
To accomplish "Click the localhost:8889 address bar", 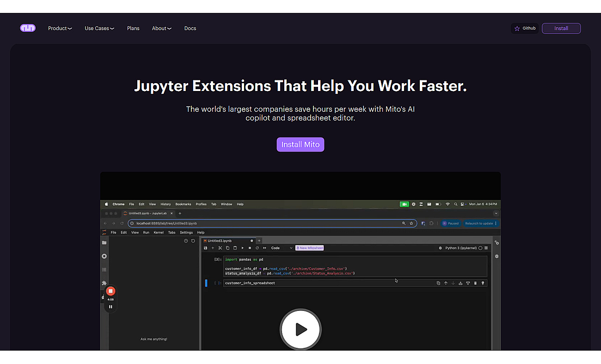I will click(272, 223).
